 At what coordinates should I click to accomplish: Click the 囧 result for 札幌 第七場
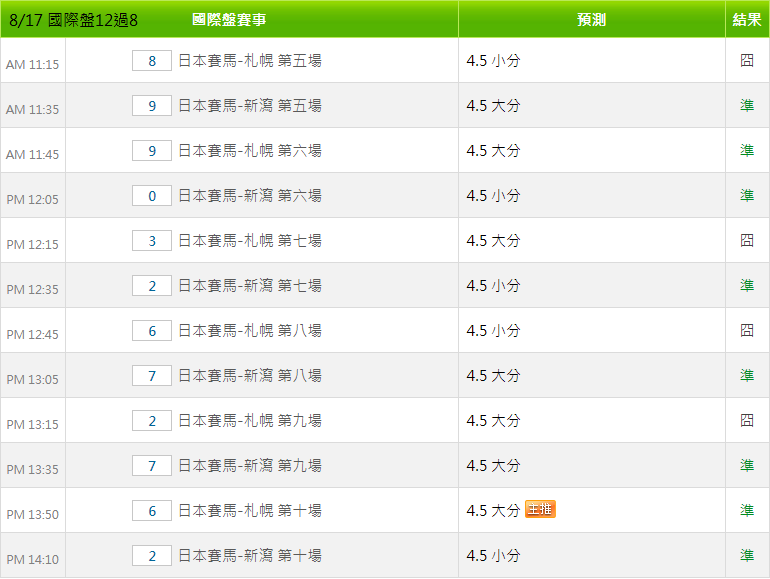(747, 240)
